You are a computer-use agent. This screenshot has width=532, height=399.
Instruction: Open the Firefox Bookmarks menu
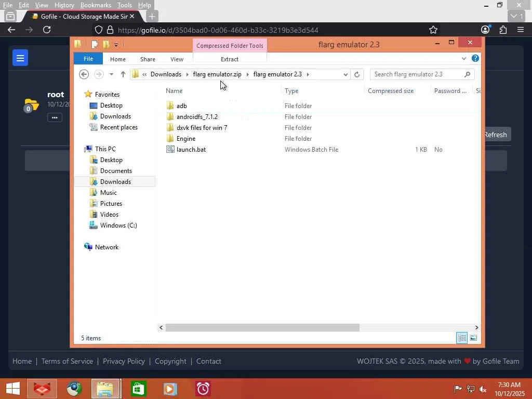pos(96,5)
